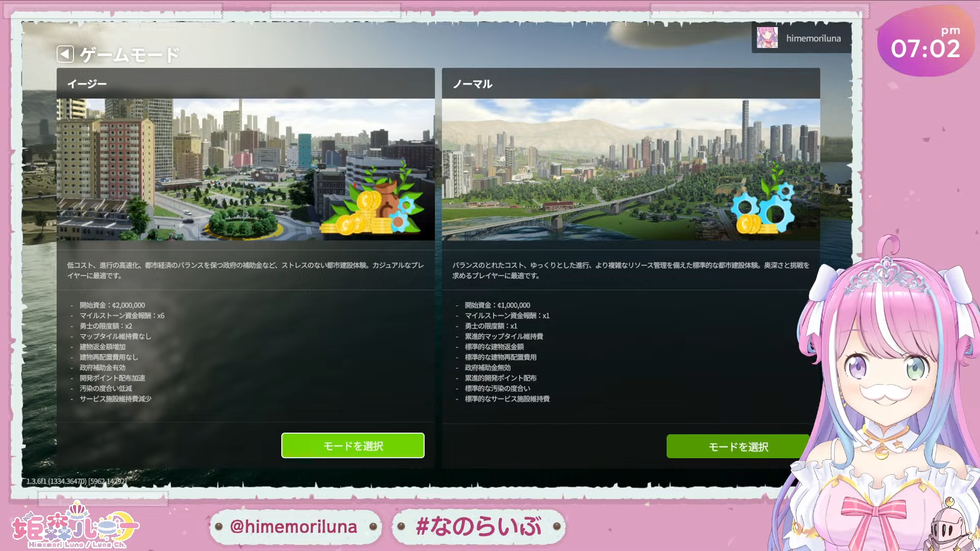Click the ノーマル panel header
Viewport: 980px width, 551px height.
[473, 84]
